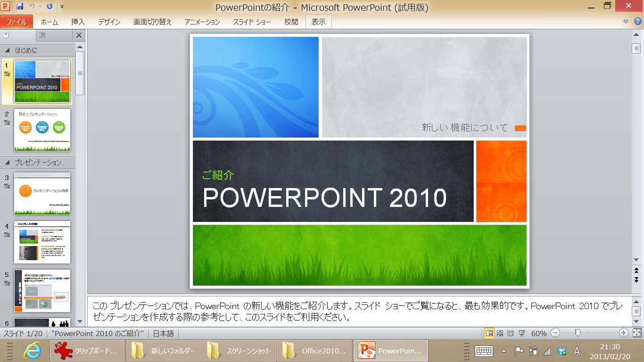The height and width of the screenshot is (362, 644).
Task: Click the animation star icon beside slide 2
Action: pyautogui.click(x=7, y=122)
